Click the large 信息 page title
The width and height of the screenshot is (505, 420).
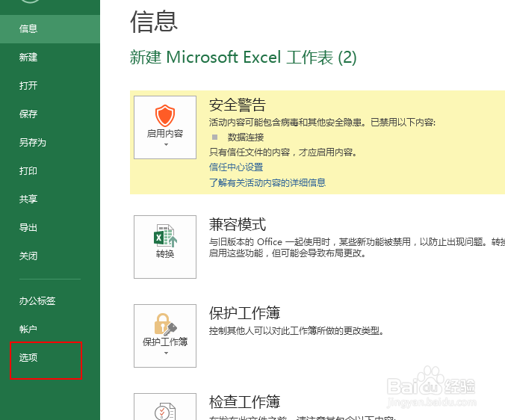(154, 22)
